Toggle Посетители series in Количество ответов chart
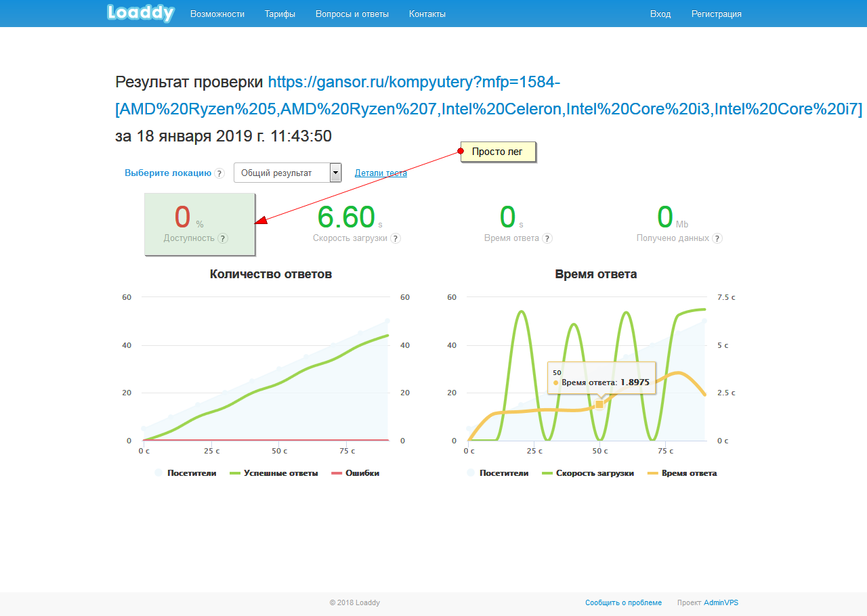 point(186,473)
